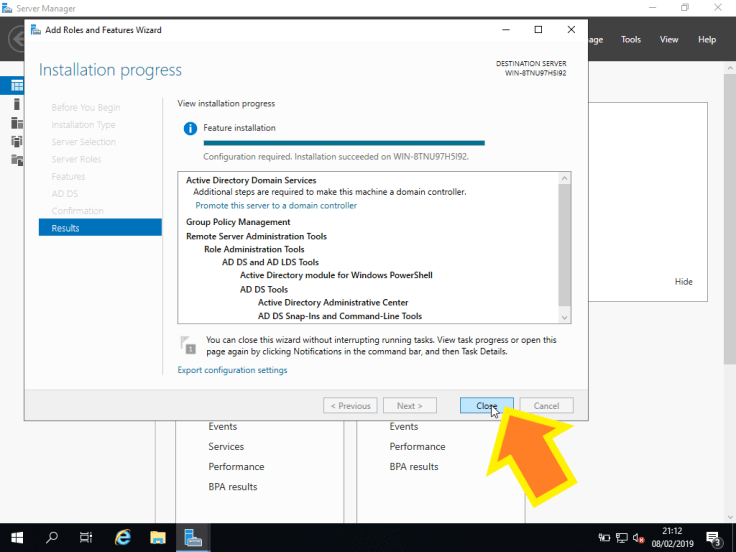Open Windows Start menu
This screenshot has width=736, height=552.
[17, 538]
